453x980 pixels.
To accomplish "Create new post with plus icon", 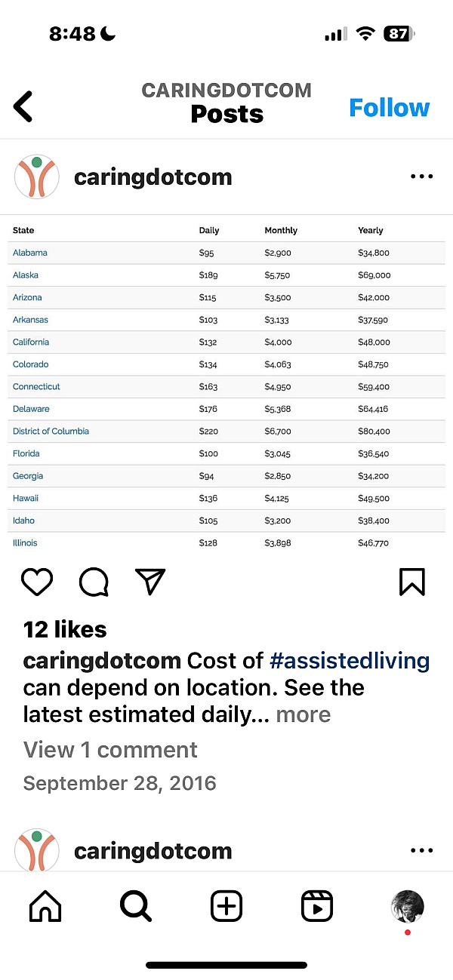I will [226, 906].
